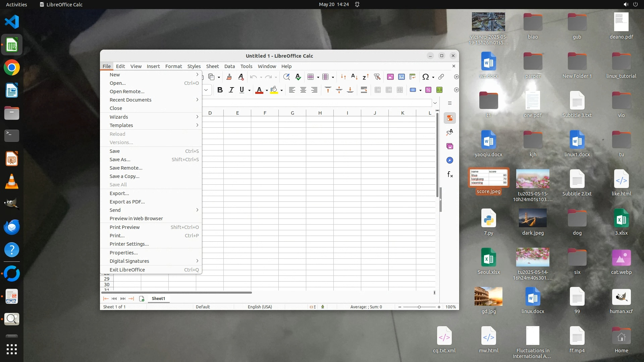Toggle Bold formatting

pos(220,90)
